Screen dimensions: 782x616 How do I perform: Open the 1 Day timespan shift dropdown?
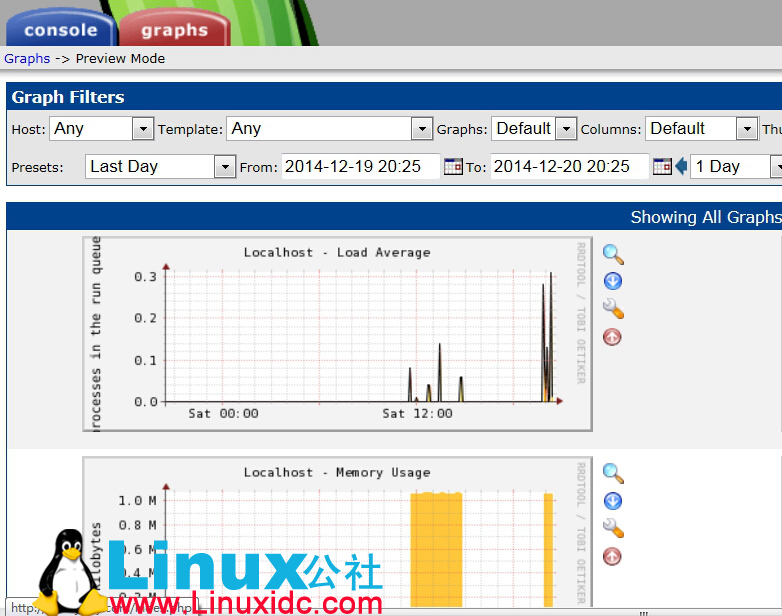click(776, 167)
